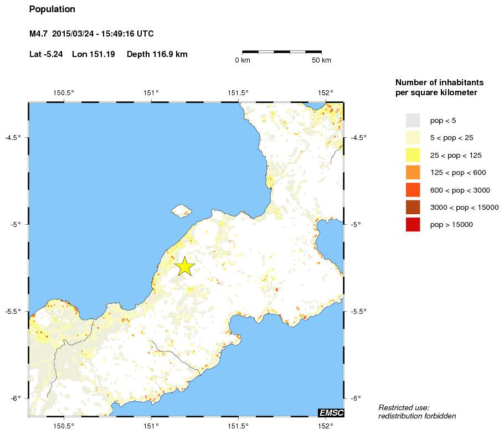Select the pale yellow '5 < pop < 25' swatch
Viewport: 504px width, 434px height.
tap(413, 137)
